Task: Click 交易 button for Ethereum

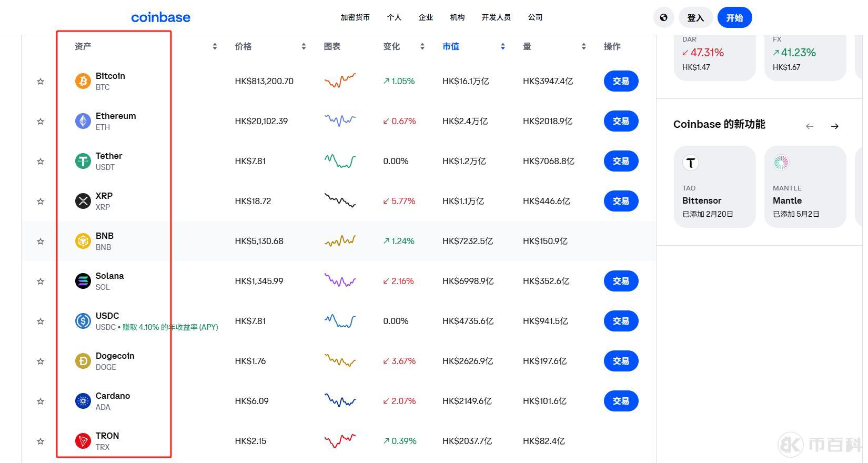Action: [x=621, y=121]
